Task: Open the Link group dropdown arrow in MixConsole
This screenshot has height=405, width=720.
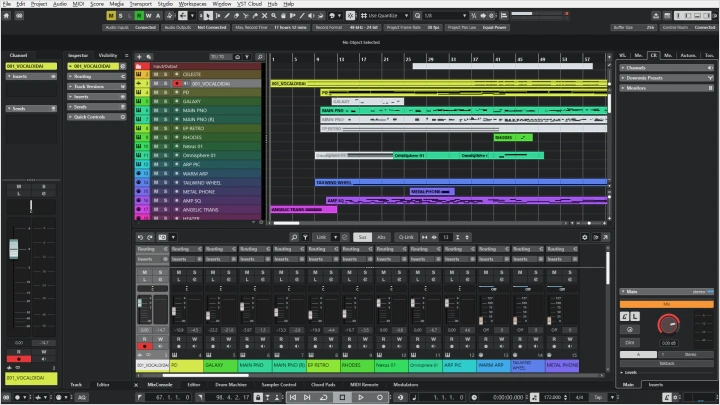Action: click(x=336, y=237)
